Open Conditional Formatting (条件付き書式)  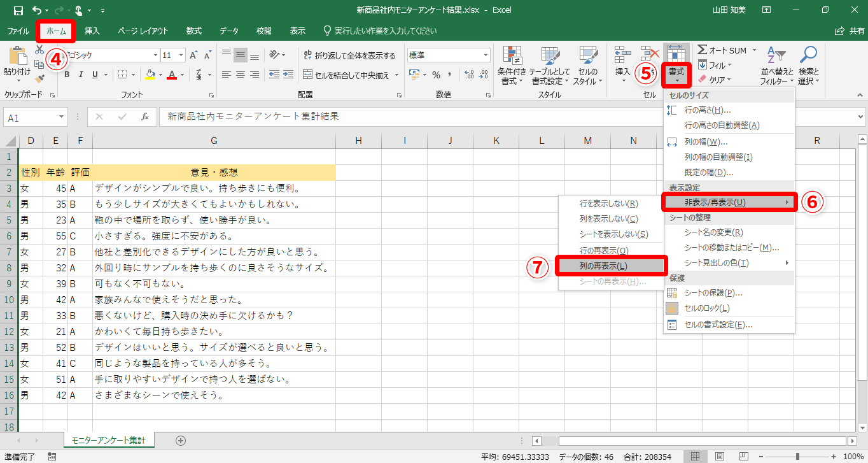[x=512, y=66]
